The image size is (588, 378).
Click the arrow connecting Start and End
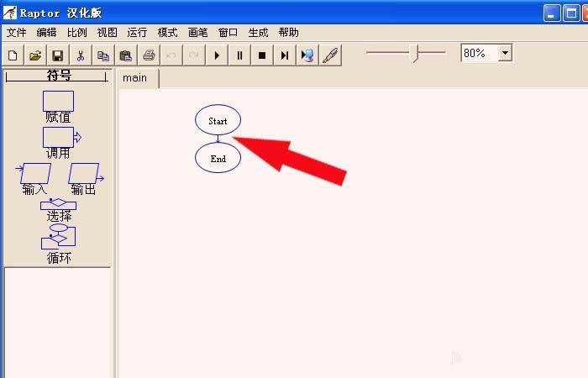(218, 139)
